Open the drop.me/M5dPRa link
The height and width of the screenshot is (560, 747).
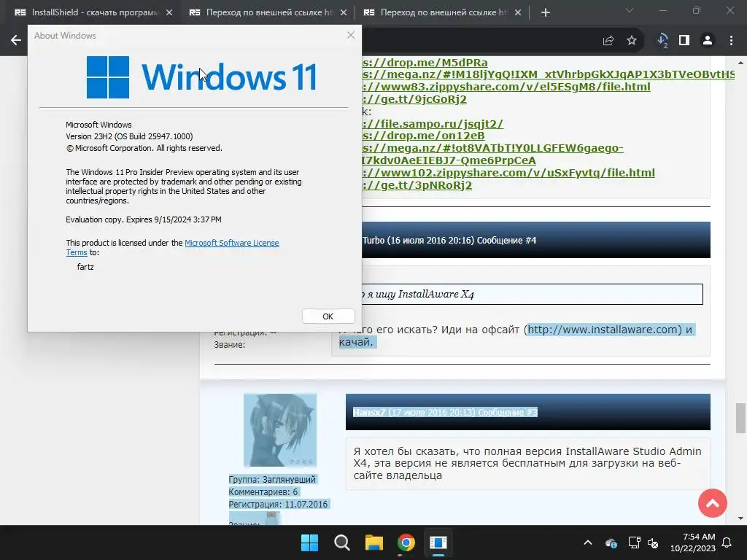tap(425, 63)
